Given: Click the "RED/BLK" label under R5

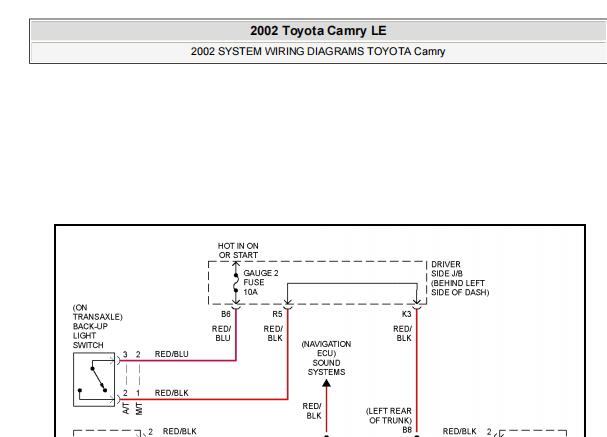Looking at the screenshot, I should click(x=273, y=333).
